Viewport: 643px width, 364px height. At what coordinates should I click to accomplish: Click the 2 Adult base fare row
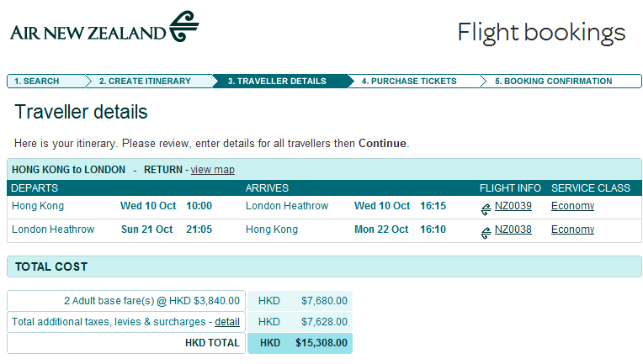(126, 300)
